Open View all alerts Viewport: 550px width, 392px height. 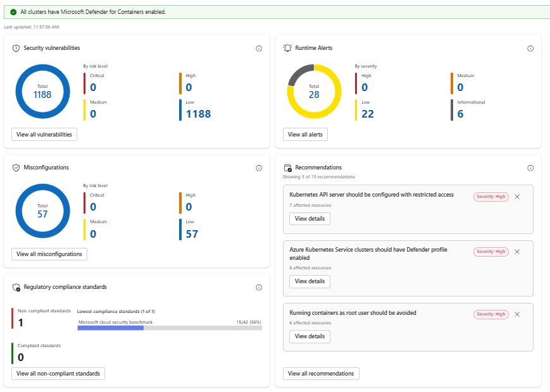[x=305, y=135]
